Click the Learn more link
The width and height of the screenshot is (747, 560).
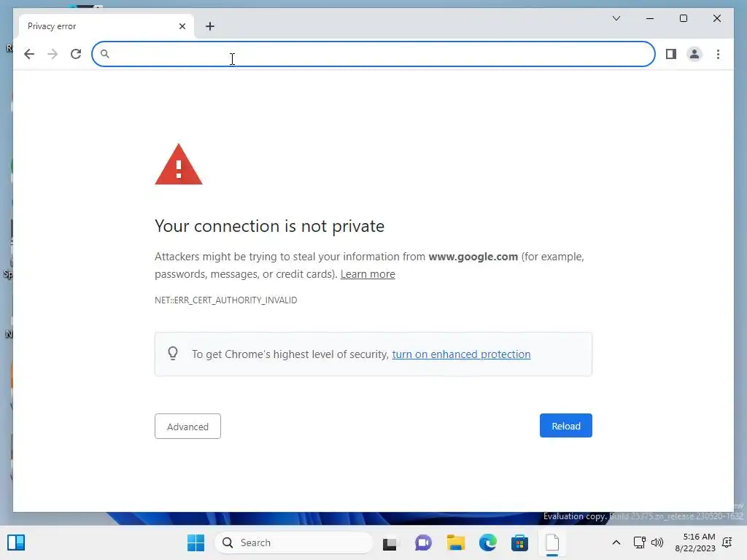(x=368, y=274)
